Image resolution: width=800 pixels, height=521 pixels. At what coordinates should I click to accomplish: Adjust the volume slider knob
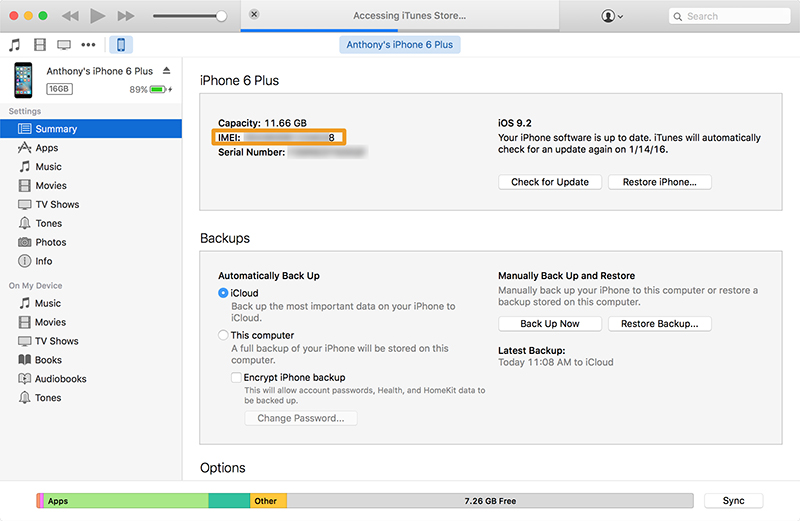[221, 16]
